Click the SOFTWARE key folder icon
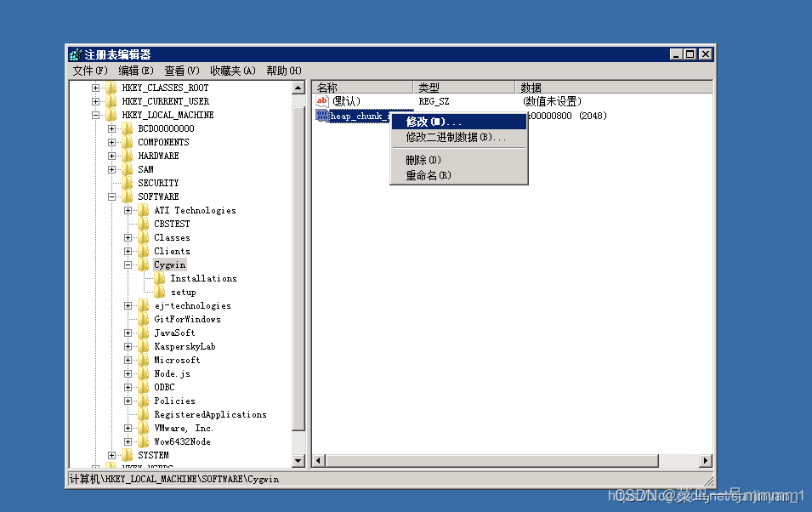This screenshot has width=812, height=512. [128, 196]
